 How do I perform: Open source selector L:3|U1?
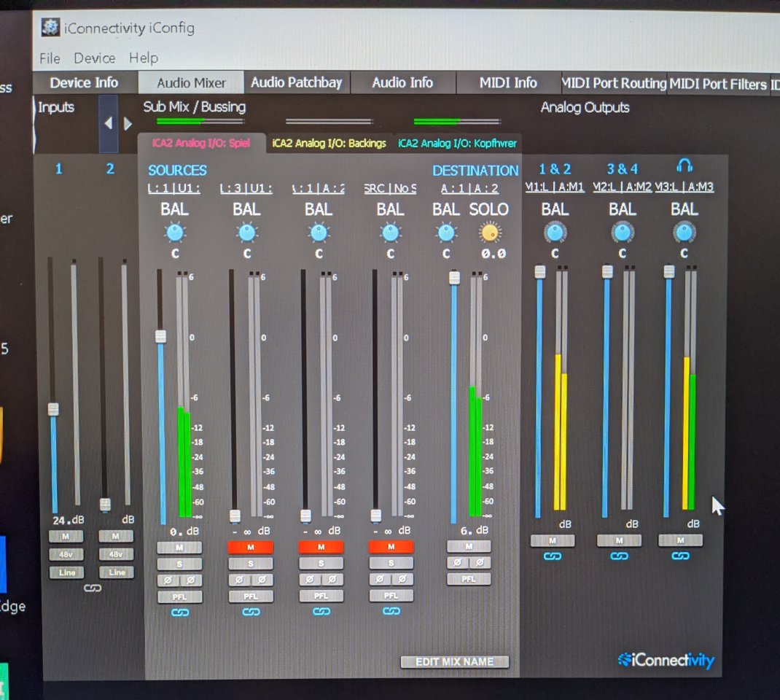click(246, 189)
